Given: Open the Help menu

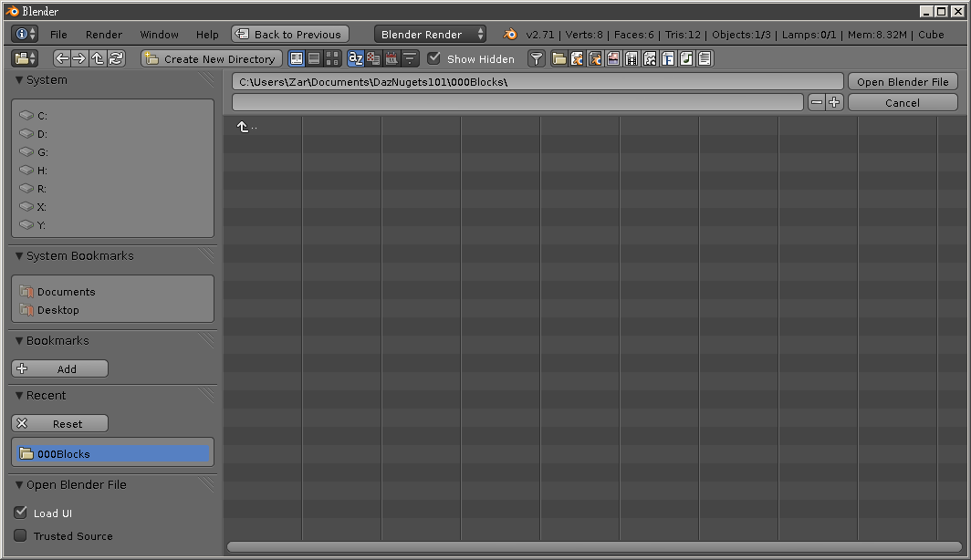Looking at the screenshot, I should click(207, 35).
